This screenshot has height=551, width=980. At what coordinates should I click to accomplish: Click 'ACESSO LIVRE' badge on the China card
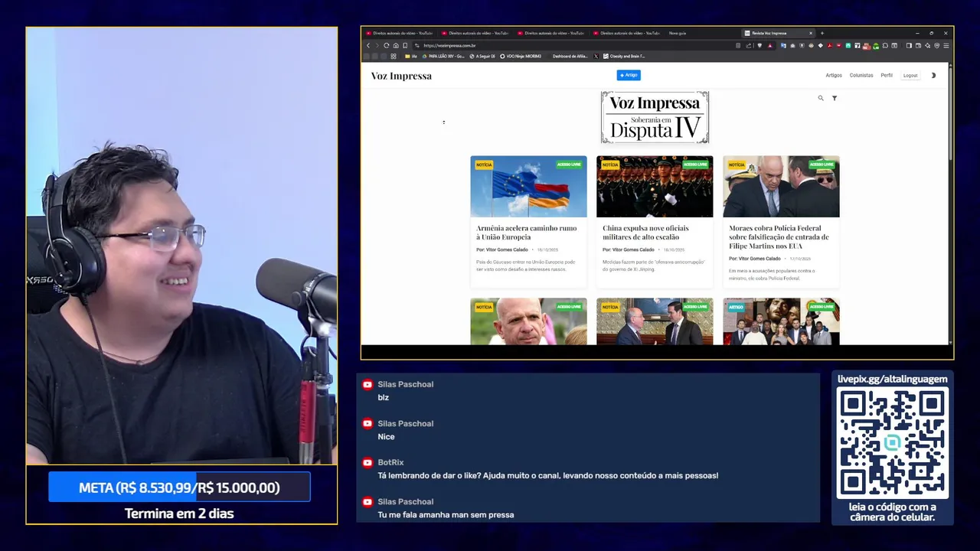pos(695,165)
